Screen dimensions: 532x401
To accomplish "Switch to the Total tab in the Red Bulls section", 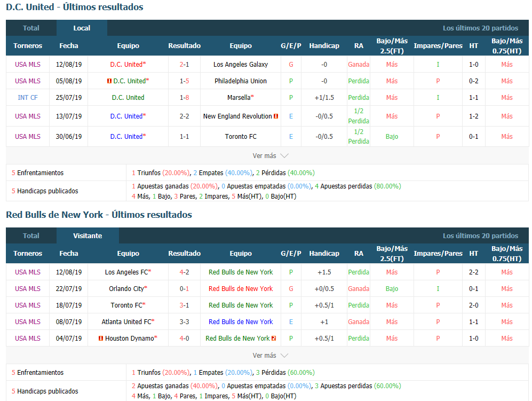I will click(31, 236).
